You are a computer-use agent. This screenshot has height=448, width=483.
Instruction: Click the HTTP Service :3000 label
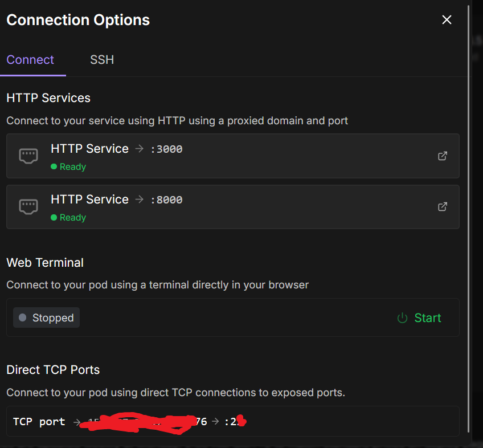click(x=89, y=149)
